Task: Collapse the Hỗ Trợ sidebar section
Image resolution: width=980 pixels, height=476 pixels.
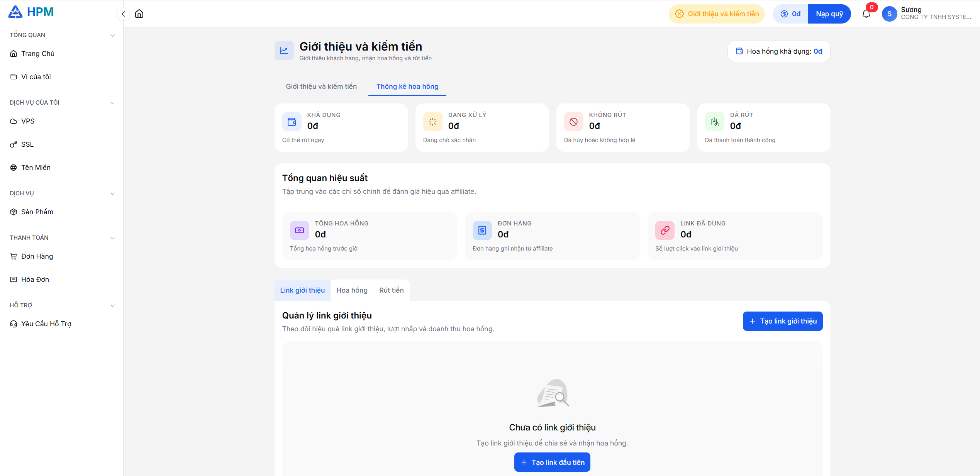Action: (x=112, y=305)
